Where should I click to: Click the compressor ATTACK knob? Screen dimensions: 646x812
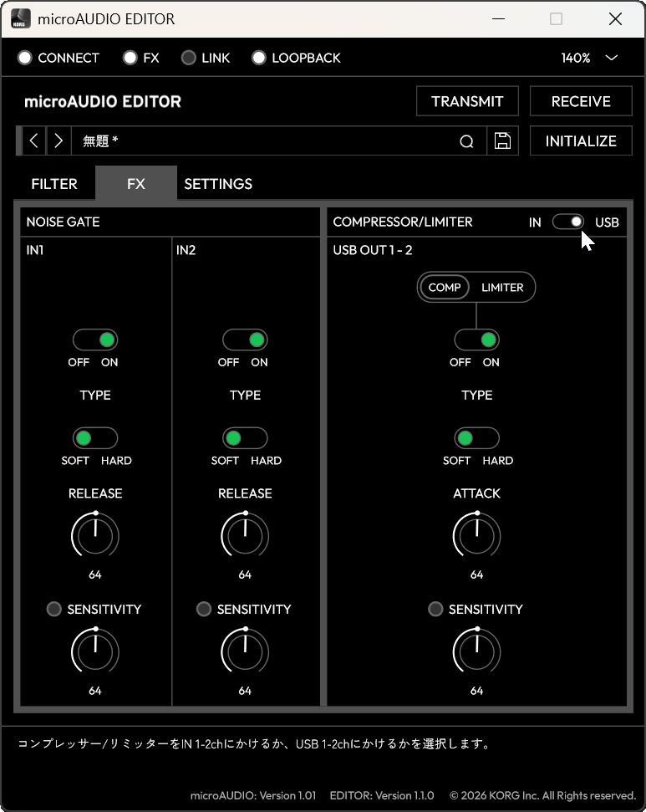tap(476, 535)
